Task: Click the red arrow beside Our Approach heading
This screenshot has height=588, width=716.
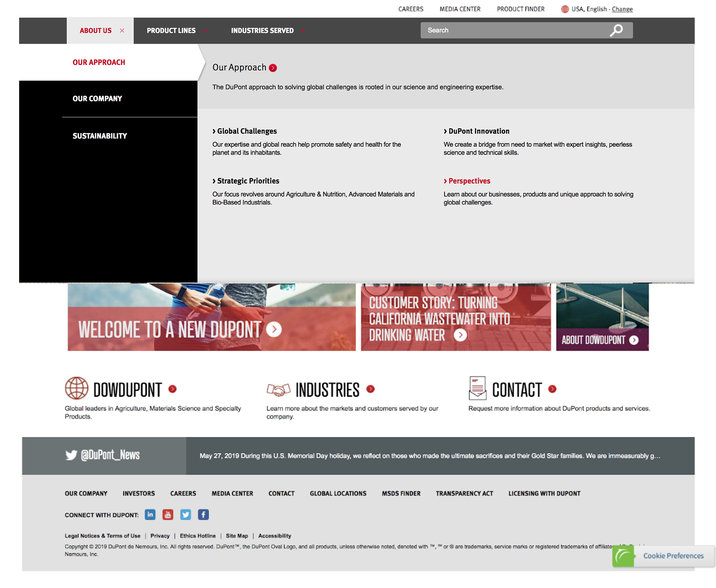Action: point(273,68)
